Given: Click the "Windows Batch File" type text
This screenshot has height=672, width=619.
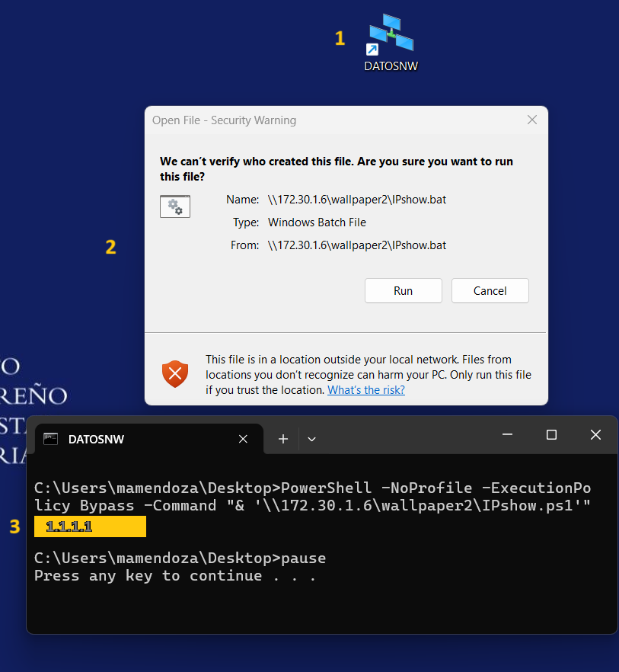Looking at the screenshot, I should point(317,222).
